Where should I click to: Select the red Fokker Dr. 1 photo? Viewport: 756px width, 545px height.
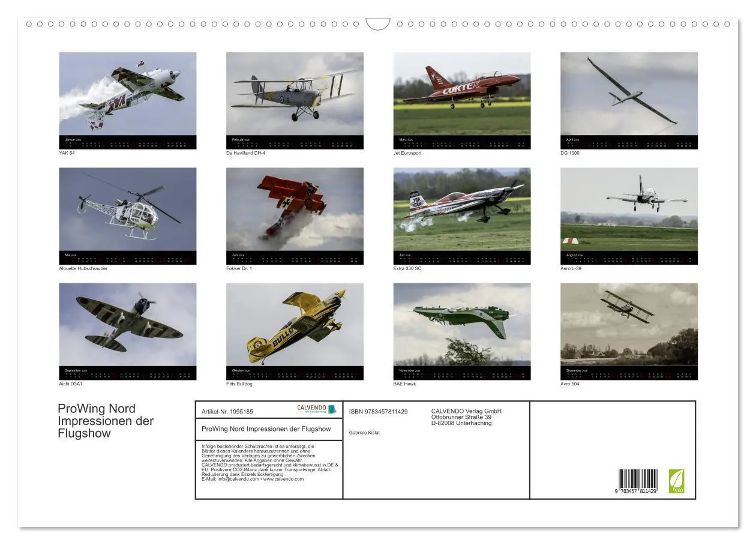tap(295, 209)
